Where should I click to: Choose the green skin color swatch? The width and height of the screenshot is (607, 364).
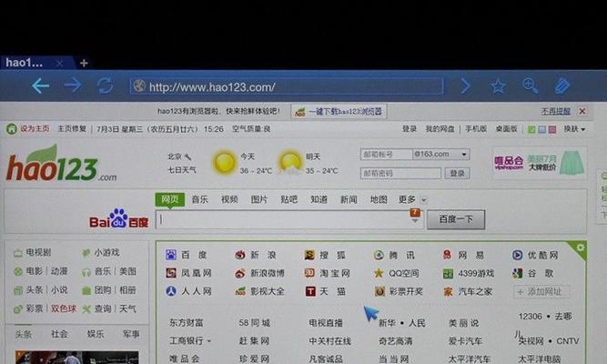pyautogui.click(x=531, y=129)
